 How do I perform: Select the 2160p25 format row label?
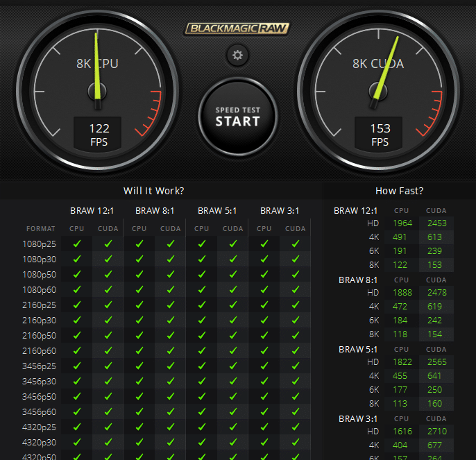39,305
